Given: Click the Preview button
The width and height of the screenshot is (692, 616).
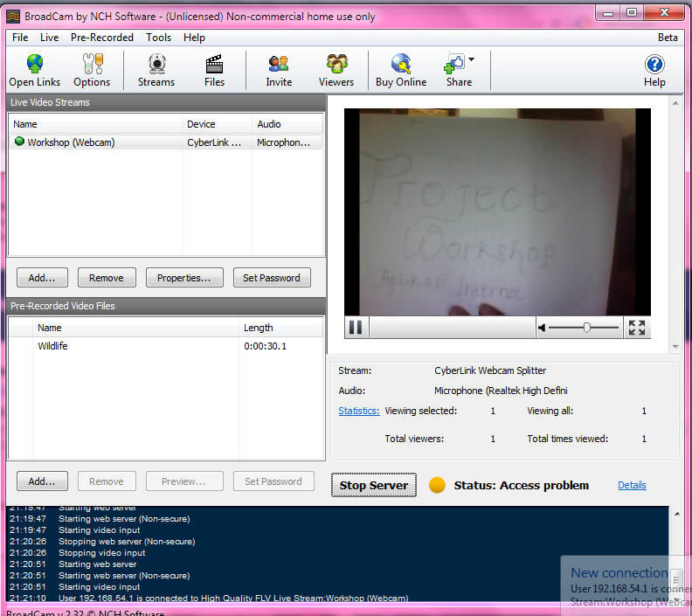Looking at the screenshot, I should (184, 481).
